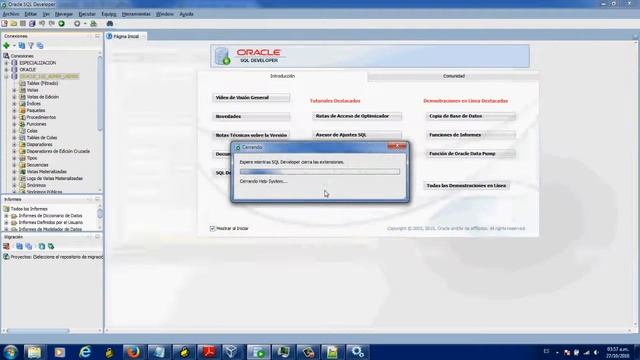Image resolution: width=640 pixels, height=360 pixels.
Task: Click the progress bar in Cerrando dialog
Action: [x=320, y=172]
